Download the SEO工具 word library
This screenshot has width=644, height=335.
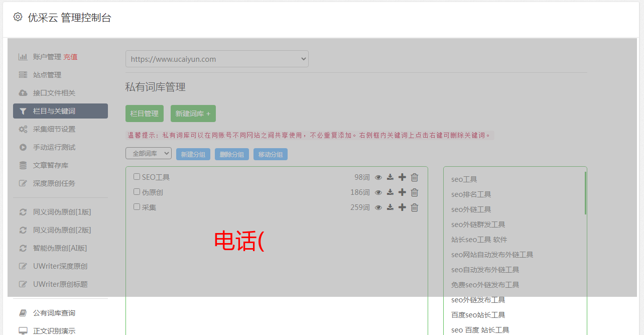click(390, 177)
